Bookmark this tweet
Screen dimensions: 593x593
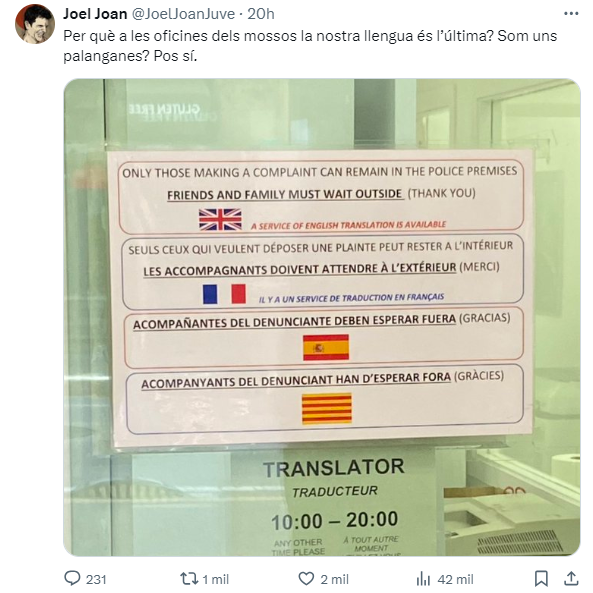point(541,578)
